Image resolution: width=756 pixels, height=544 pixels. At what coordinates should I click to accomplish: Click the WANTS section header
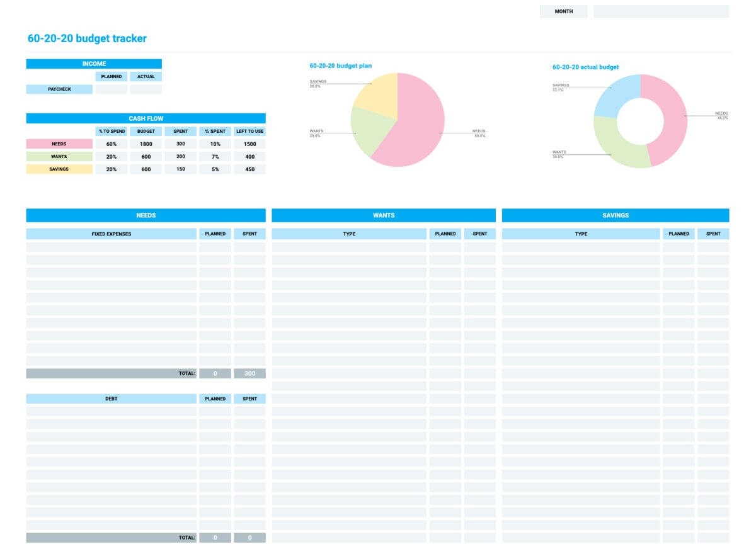pos(384,215)
